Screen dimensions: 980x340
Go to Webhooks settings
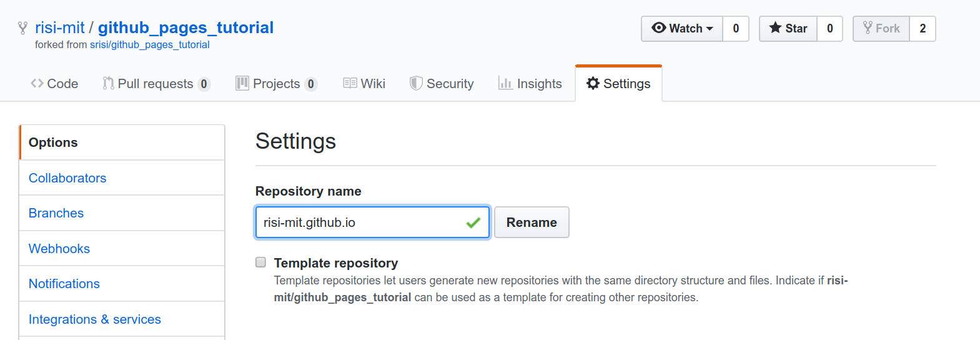click(122, 249)
